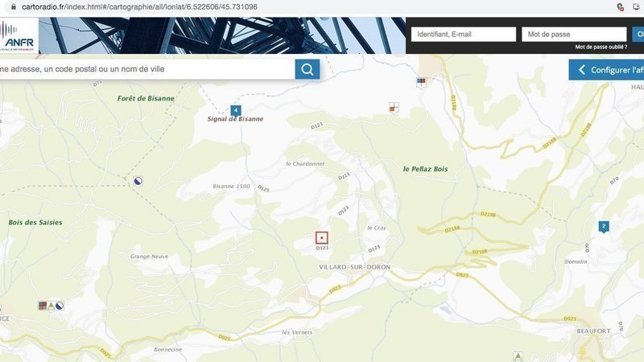Click the browser download icon in toolbar
This screenshot has height=362, width=644.
pos(637,6)
